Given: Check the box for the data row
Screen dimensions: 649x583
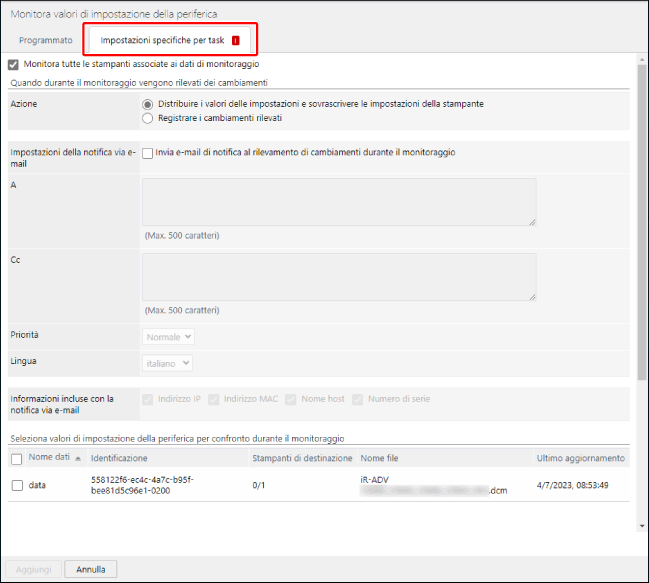Looking at the screenshot, I should click(16, 485).
